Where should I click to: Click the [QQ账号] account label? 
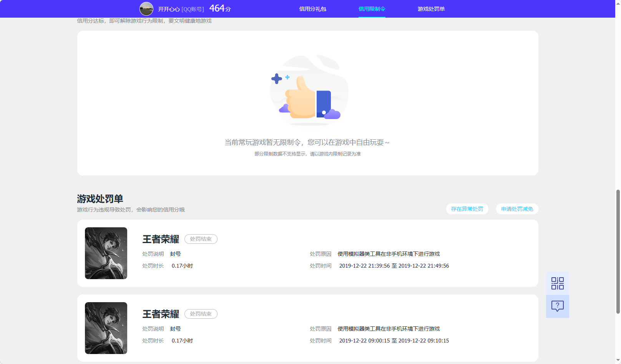coord(193,9)
